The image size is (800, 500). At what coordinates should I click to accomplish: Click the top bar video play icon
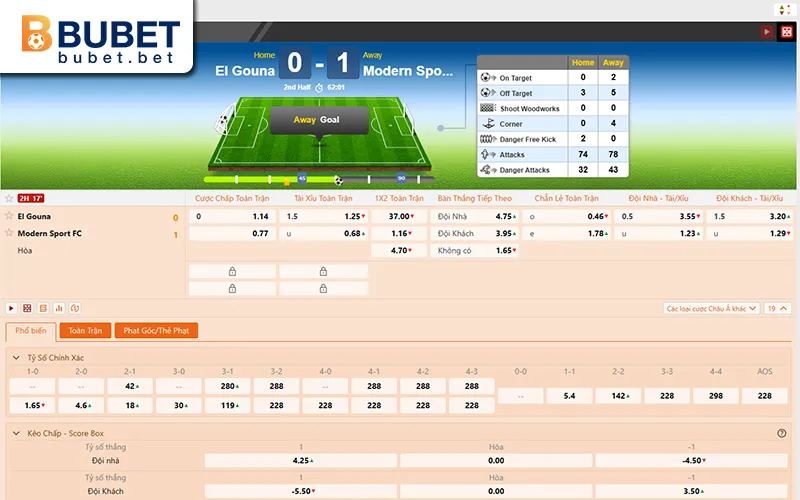coord(766,32)
